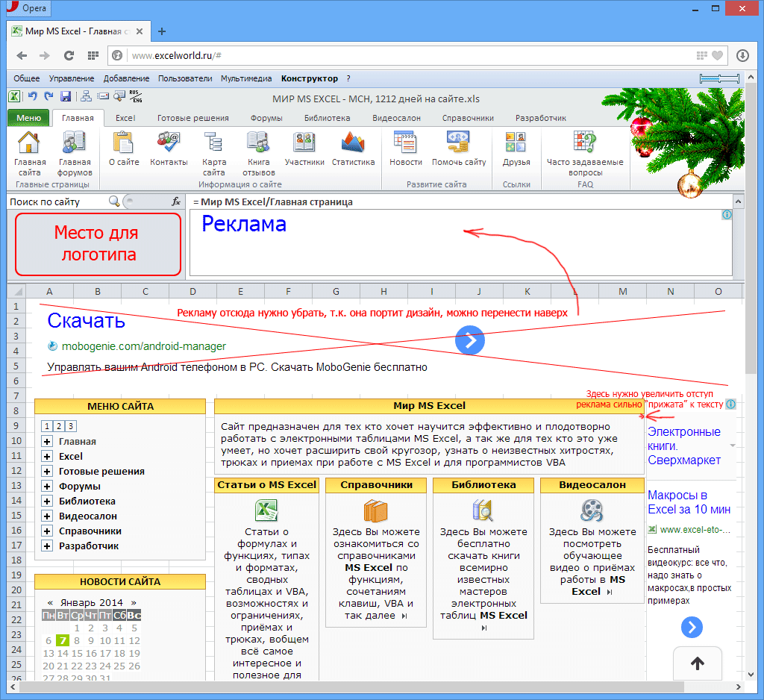The width and height of the screenshot is (764, 700).
Task: Expand Библиотека in site menu tree
Action: (x=47, y=501)
